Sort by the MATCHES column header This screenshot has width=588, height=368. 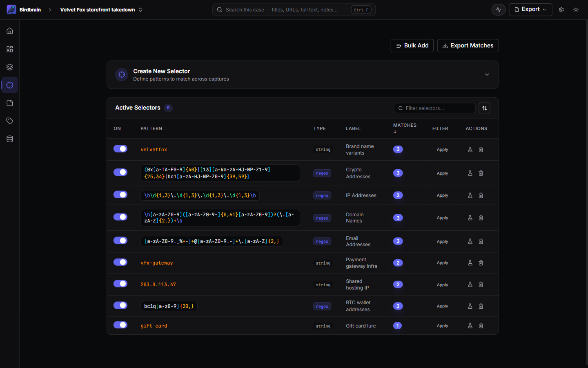pyautogui.click(x=405, y=128)
